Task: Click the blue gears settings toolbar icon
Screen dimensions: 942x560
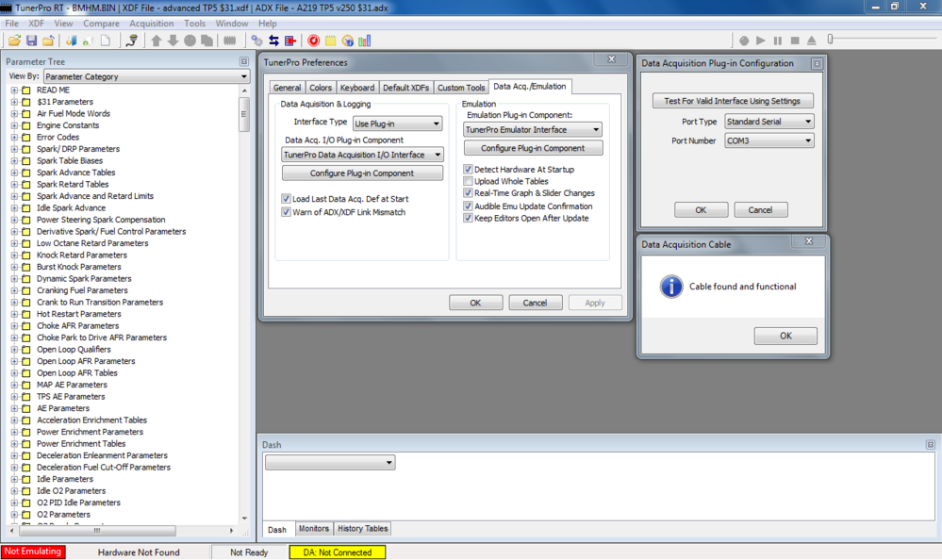Action: [x=257, y=41]
